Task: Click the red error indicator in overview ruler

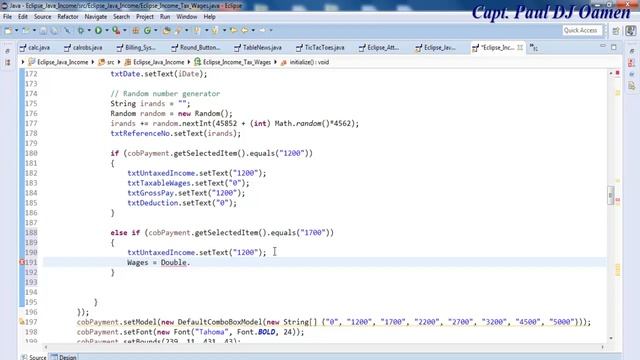Action: pyautogui.click(x=618, y=73)
